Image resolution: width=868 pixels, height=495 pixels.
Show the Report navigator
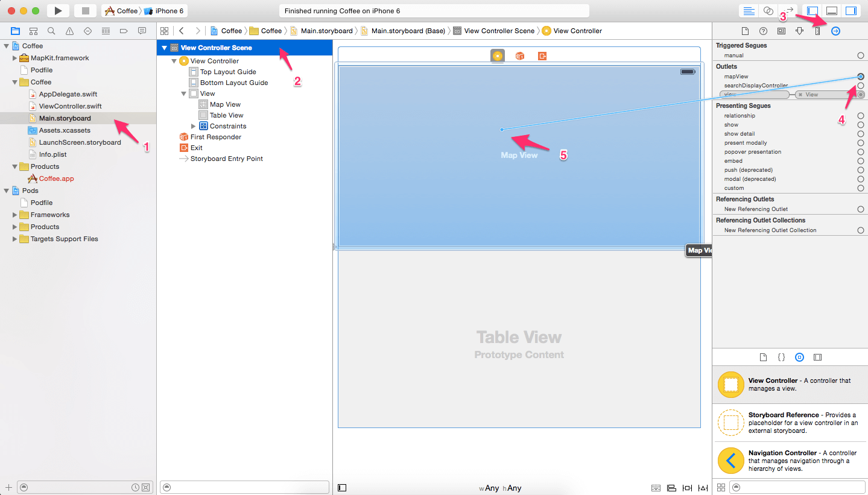pyautogui.click(x=142, y=31)
